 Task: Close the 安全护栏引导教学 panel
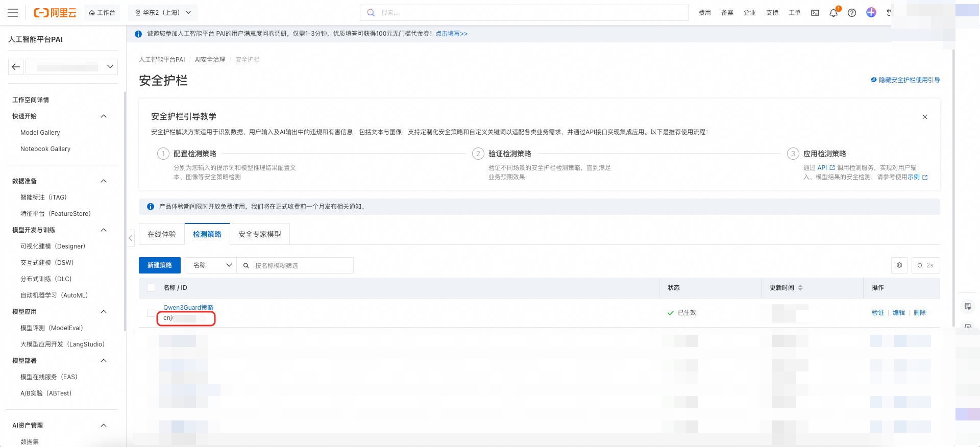click(925, 117)
